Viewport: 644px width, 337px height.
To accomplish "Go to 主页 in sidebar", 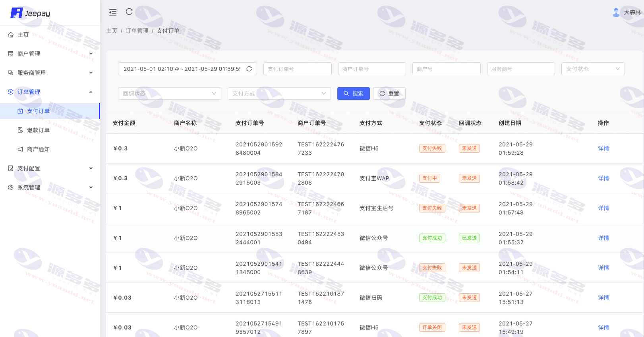I will (50, 35).
